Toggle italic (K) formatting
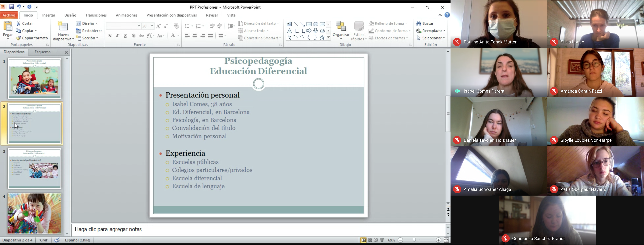The height and width of the screenshot is (245, 644). [118, 36]
